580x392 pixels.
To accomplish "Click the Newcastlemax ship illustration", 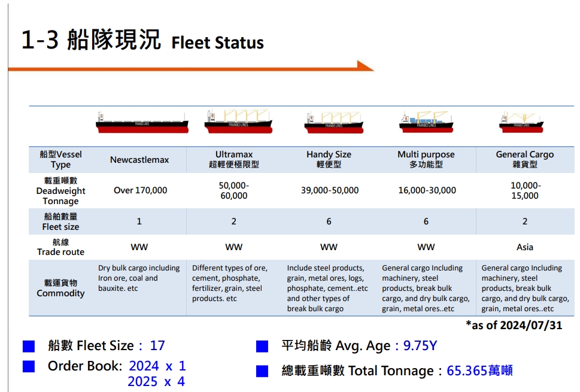I will [x=142, y=123].
